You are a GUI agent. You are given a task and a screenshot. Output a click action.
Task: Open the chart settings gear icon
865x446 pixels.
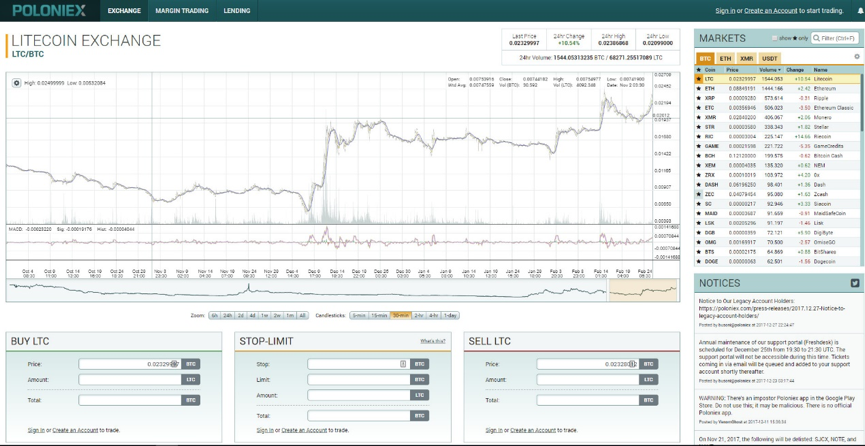[x=17, y=83]
